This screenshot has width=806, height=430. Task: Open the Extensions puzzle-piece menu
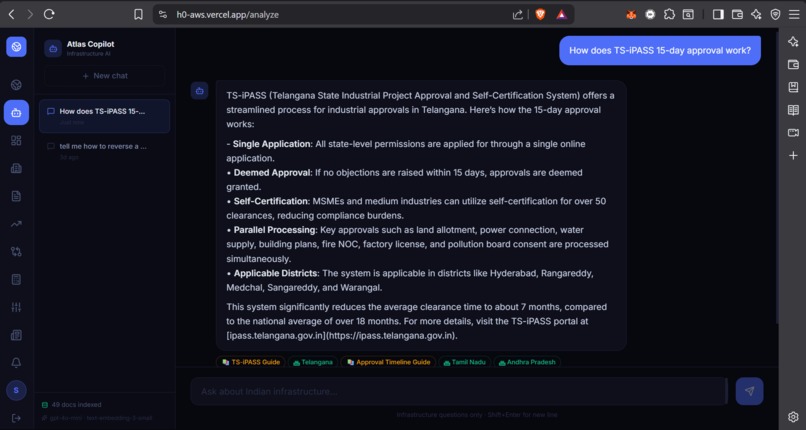(669, 14)
